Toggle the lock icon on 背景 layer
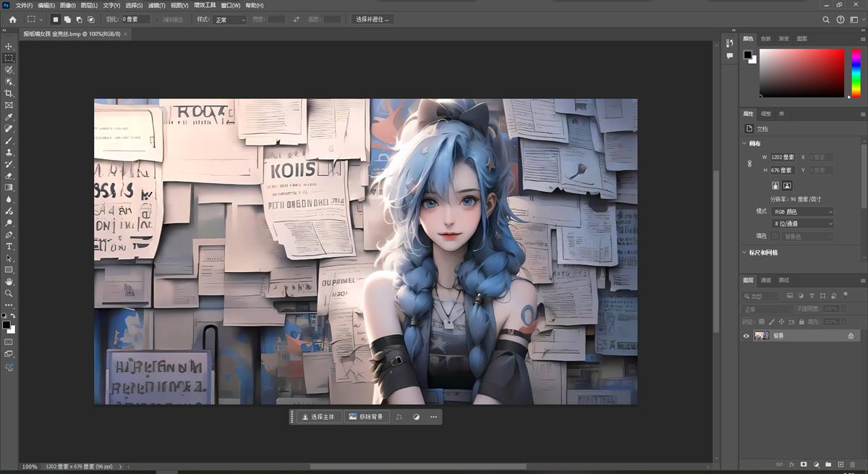Screen dimensions: 868x474 click(851, 336)
